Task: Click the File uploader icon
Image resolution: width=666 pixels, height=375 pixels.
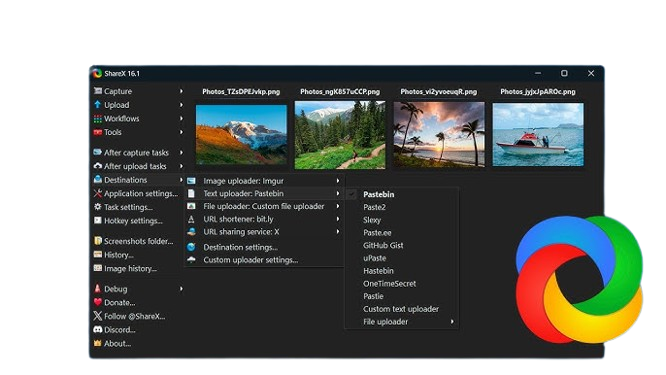Action: click(x=192, y=206)
